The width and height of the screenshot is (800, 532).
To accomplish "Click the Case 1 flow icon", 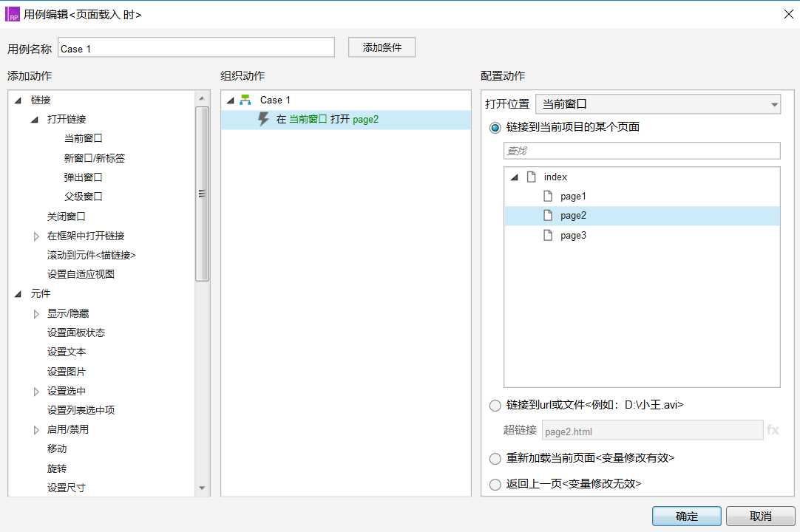I will (x=245, y=100).
